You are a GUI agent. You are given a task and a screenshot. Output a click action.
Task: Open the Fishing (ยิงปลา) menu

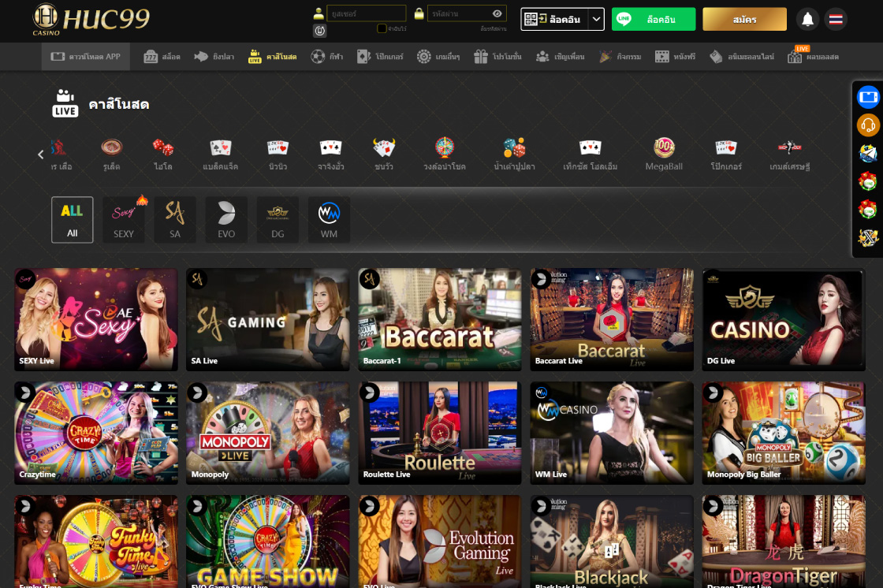tap(214, 57)
